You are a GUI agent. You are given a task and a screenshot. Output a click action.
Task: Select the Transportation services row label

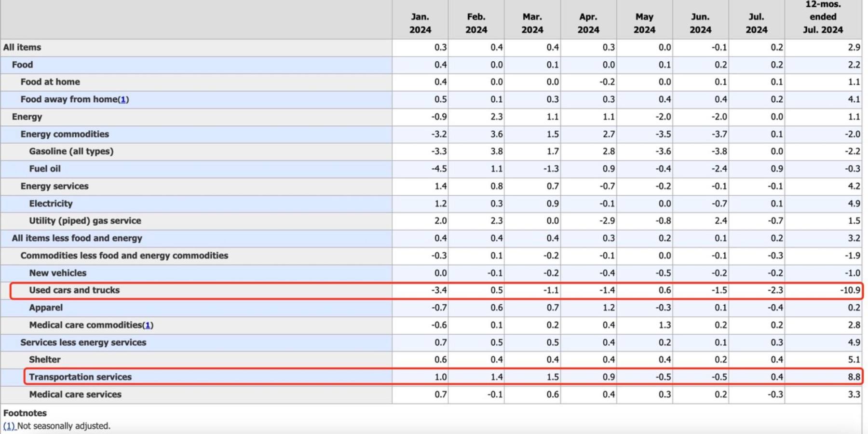pyautogui.click(x=80, y=377)
